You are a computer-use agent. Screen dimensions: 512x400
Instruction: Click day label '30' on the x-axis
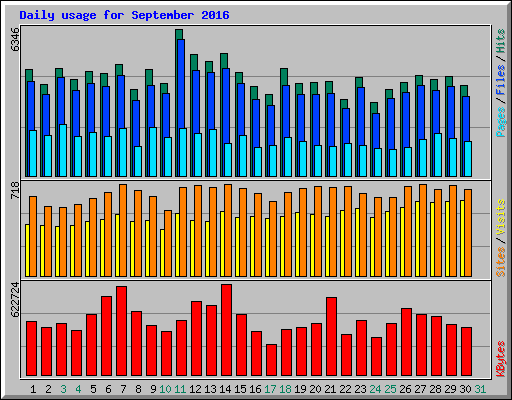click(465, 389)
